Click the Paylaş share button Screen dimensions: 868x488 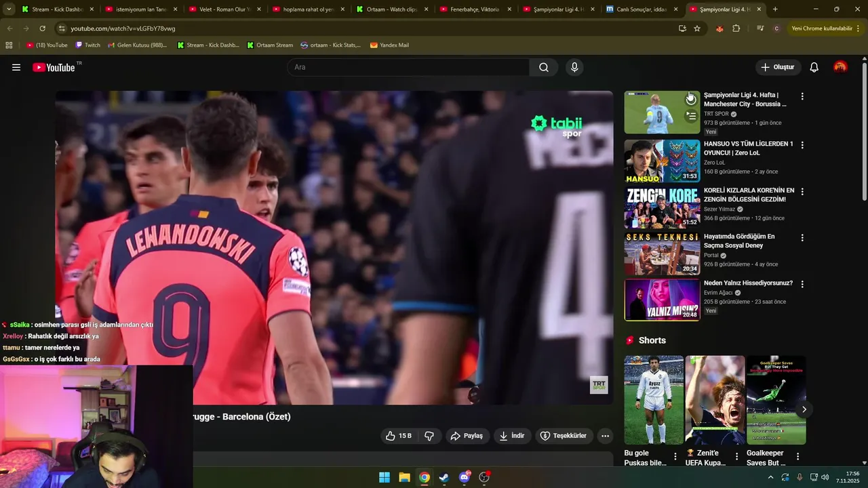(x=467, y=436)
